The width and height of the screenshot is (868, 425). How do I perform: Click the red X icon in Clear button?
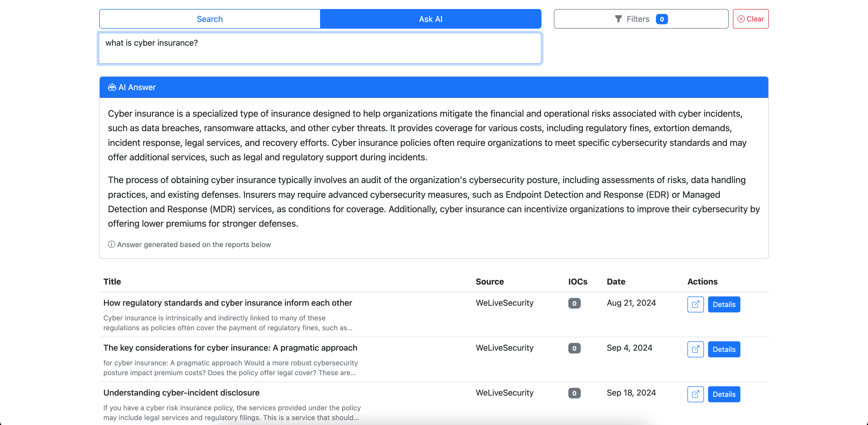741,19
